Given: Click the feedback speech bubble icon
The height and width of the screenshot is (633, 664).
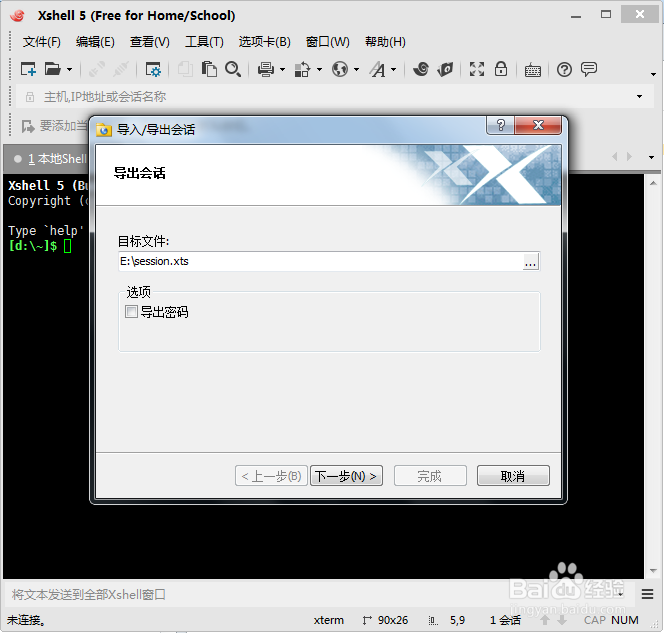Looking at the screenshot, I should 589,69.
